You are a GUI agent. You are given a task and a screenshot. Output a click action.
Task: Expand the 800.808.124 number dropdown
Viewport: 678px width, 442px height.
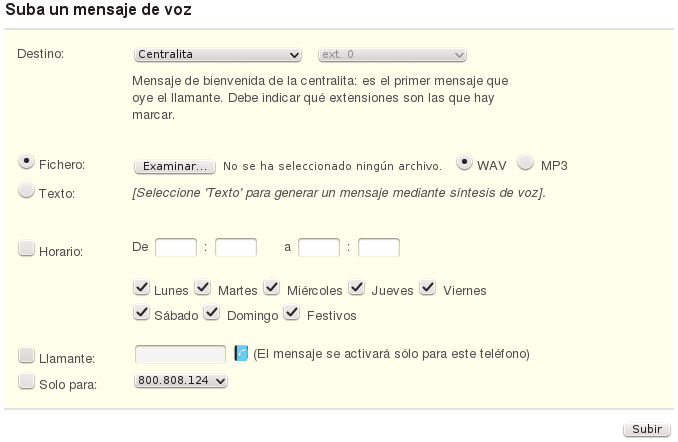pyautogui.click(x=181, y=380)
